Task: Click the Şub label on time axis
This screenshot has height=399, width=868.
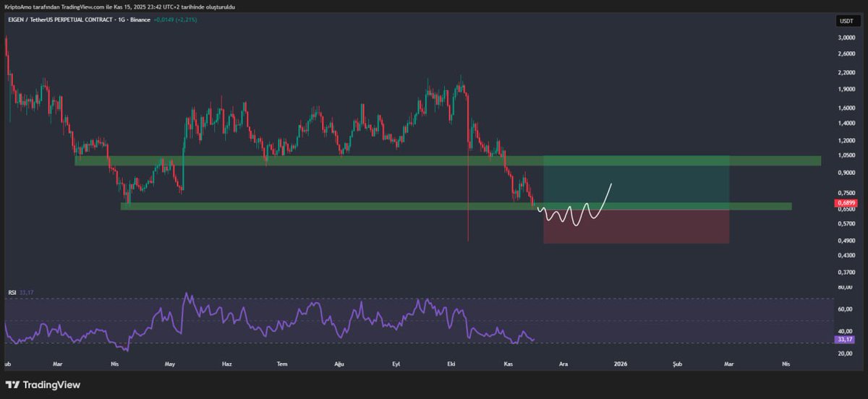Action: click(x=678, y=366)
